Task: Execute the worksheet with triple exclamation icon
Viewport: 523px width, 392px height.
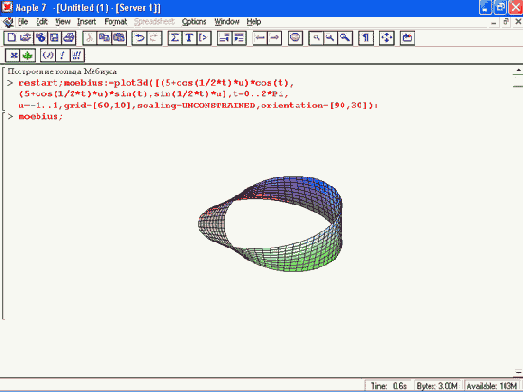Action: point(77,55)
